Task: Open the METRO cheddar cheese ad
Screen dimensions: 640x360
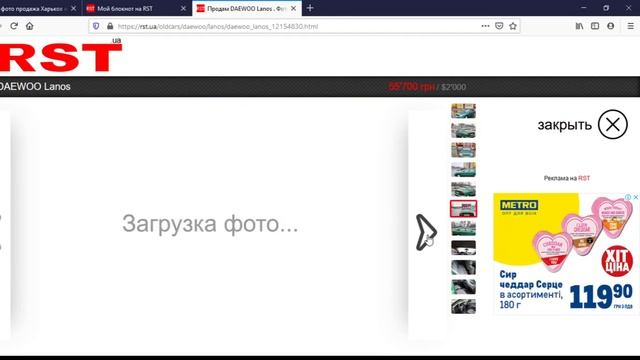Action: (x=566, y=254)
